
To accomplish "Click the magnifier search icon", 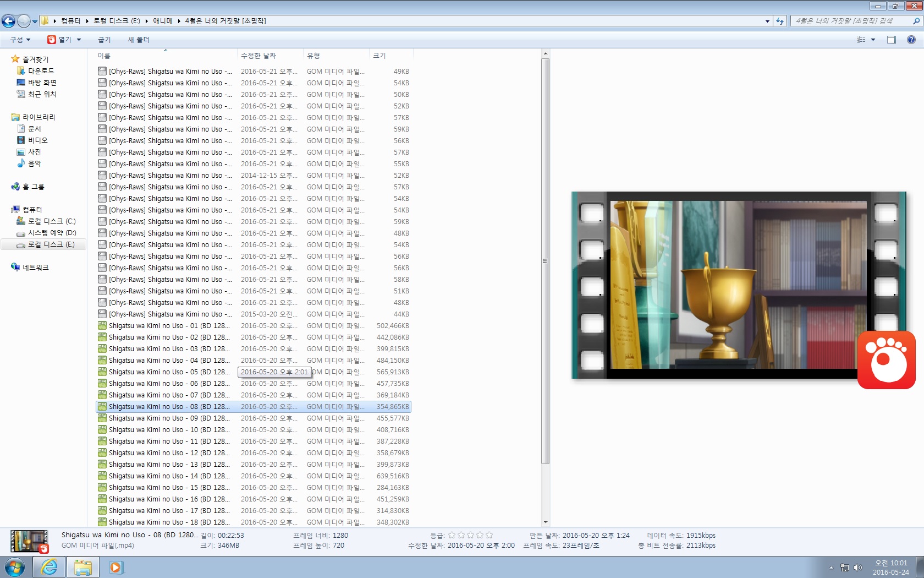I will [x=916, y=21].
